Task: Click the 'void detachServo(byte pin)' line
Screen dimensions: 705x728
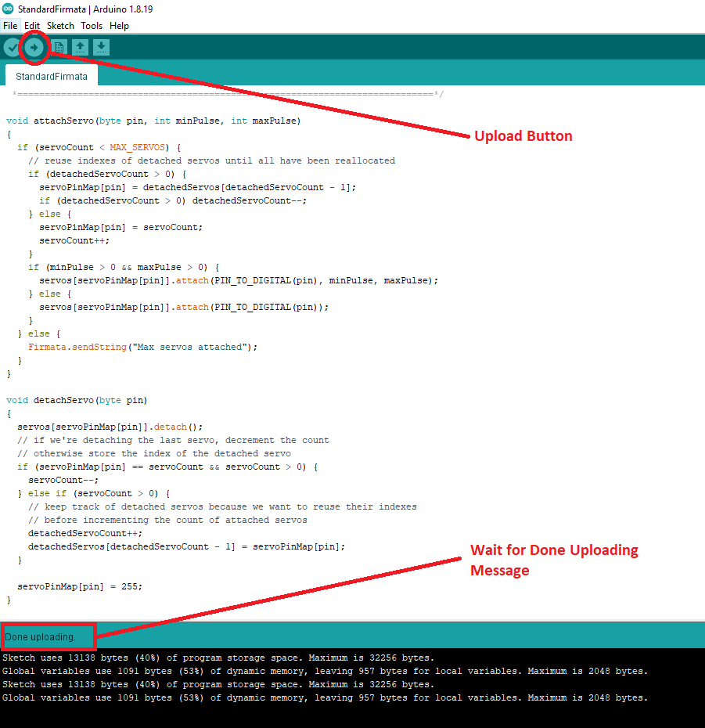Action: pos(77,400)
